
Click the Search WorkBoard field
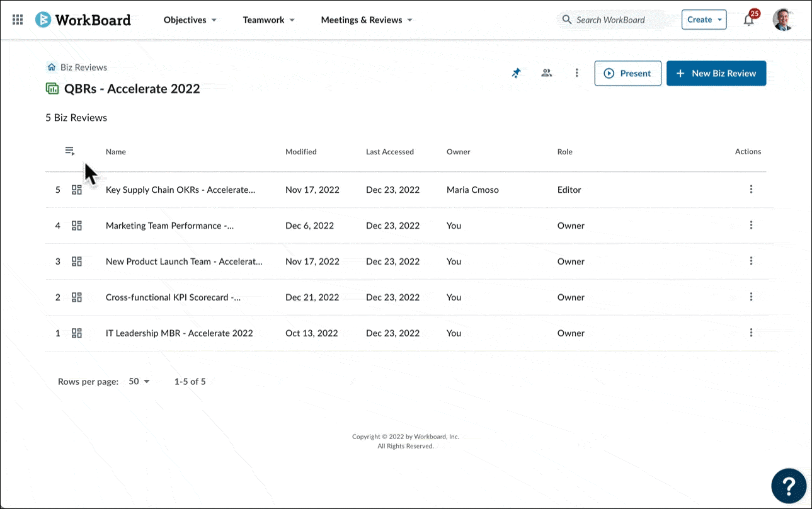[x=610, y=20]
